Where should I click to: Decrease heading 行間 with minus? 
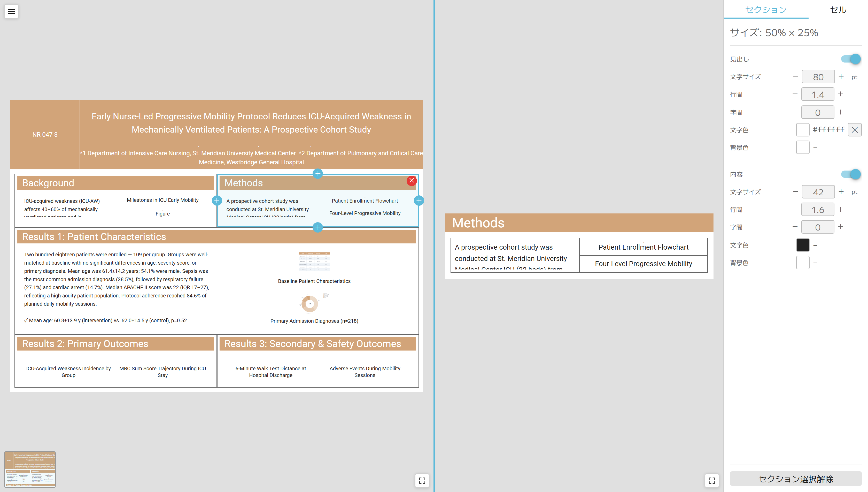click(795, 94)
